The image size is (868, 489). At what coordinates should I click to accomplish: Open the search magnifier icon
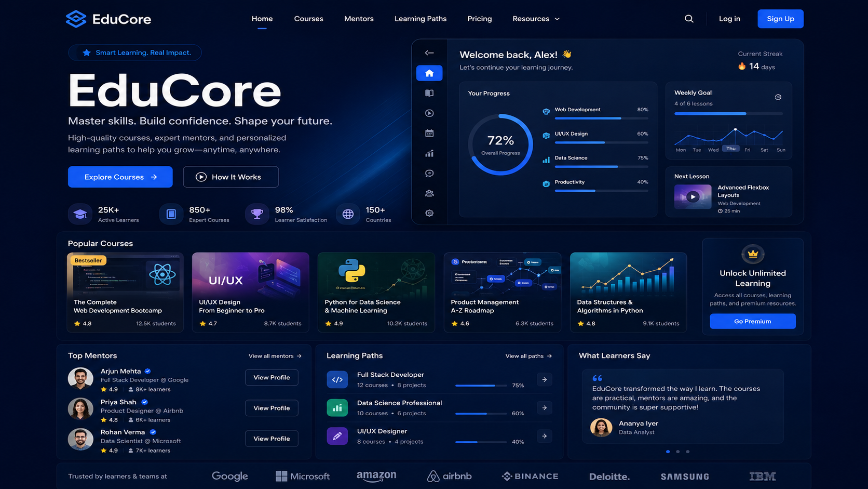tap(689, 19)
